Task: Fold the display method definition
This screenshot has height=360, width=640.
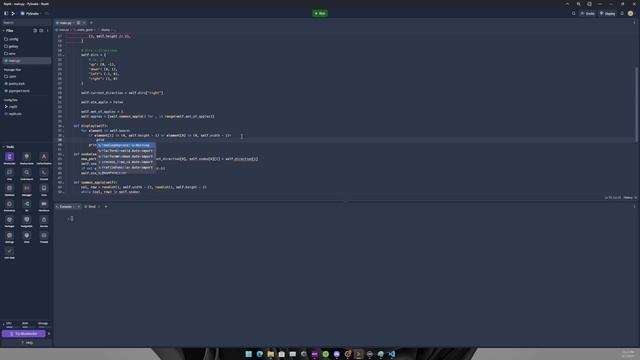Action: tap(64, 126)
